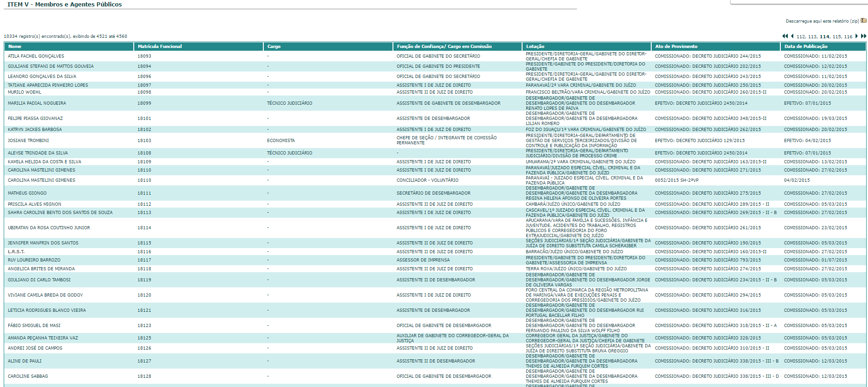The width and height of the screenshot is (868, 387).
Task: Open page 115 in pagination
Action: point(837,37)
